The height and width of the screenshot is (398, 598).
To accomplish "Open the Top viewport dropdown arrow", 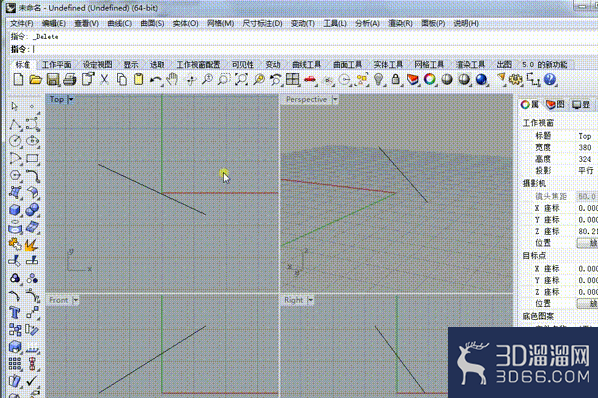I will click(x=71, y=100).
